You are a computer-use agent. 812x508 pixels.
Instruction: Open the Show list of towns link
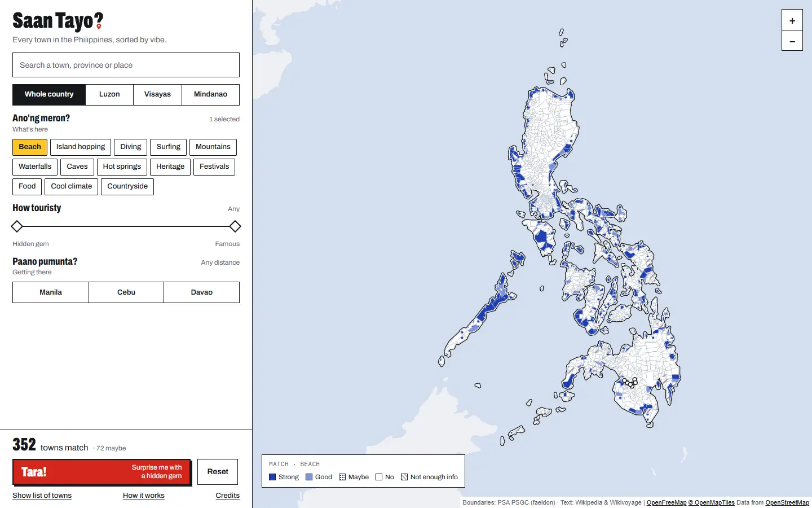[x=42, y=496]
